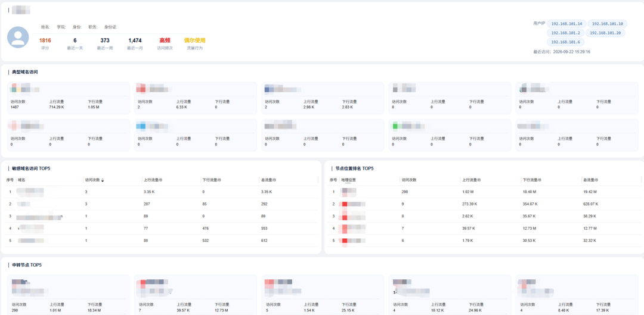The width and height of the screenshot is (644, 315).
Task: Click 25.15 K downstream in relay card
Action: pyautogui.click(x=349, y=310)
